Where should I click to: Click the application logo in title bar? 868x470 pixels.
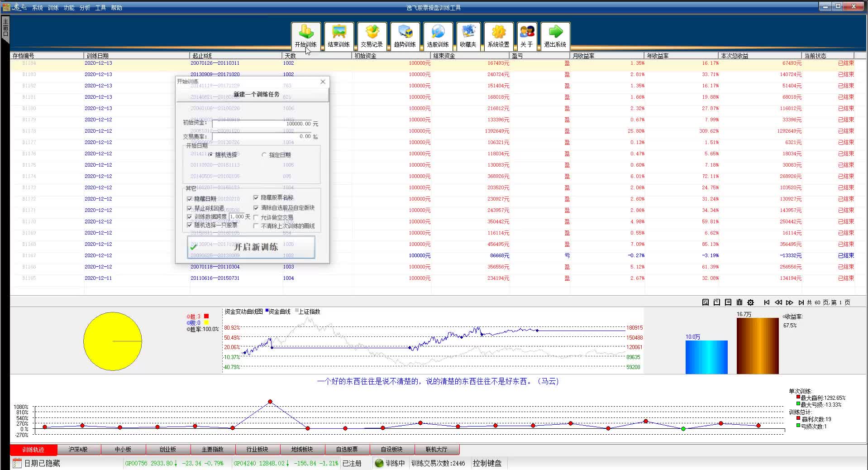point(6,7)
